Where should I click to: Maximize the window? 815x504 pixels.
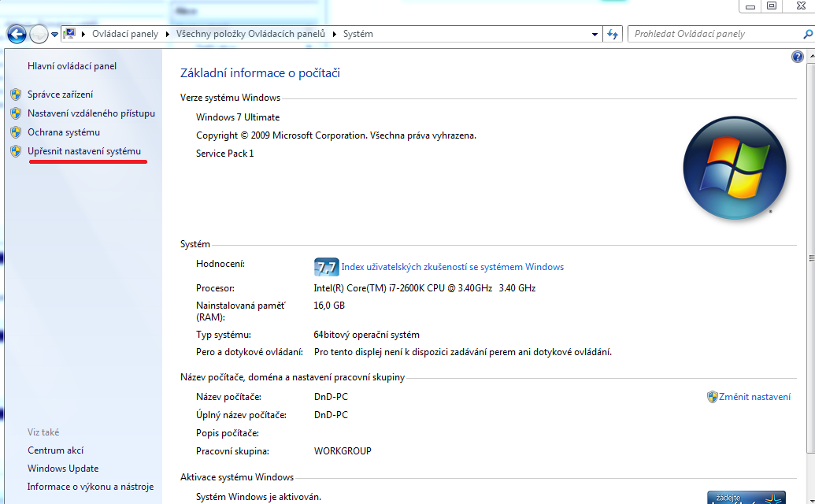[772, 6]
